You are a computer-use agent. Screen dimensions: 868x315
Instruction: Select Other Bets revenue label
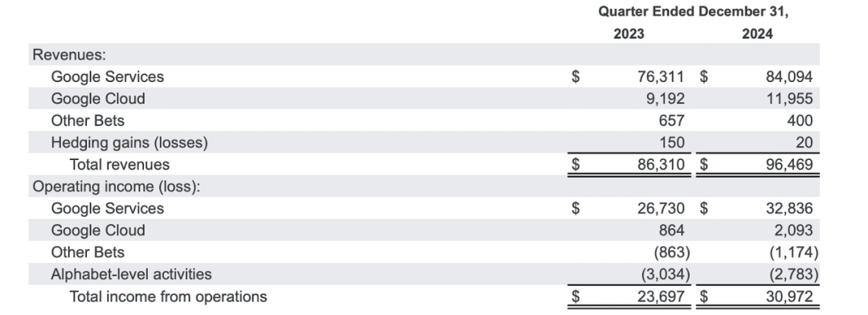coord(88,121)
